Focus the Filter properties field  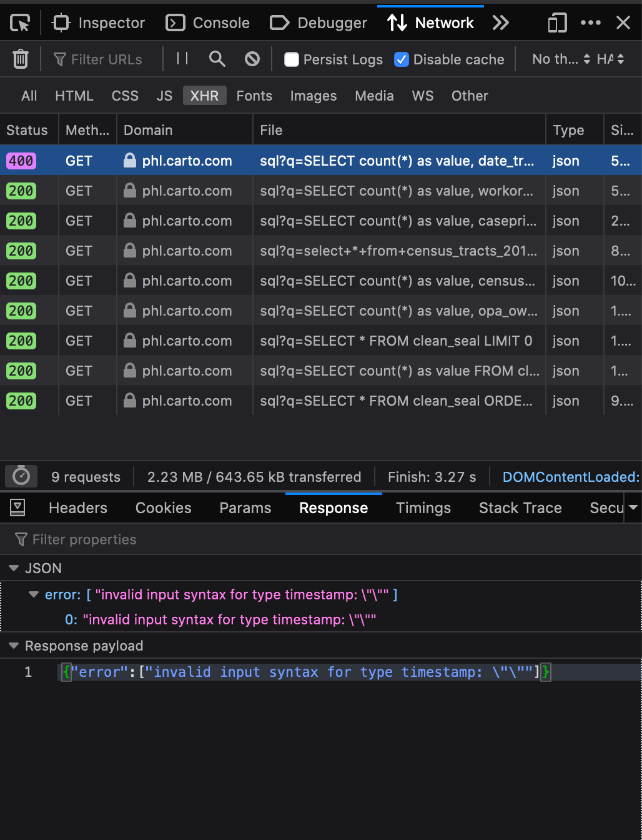321,539
